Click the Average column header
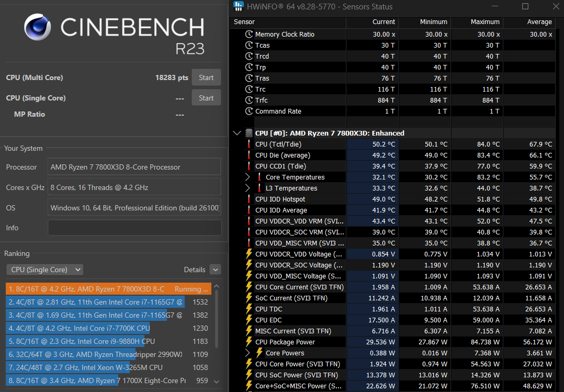The width and height of the screenshot is (564, 392). pos(539,22)
